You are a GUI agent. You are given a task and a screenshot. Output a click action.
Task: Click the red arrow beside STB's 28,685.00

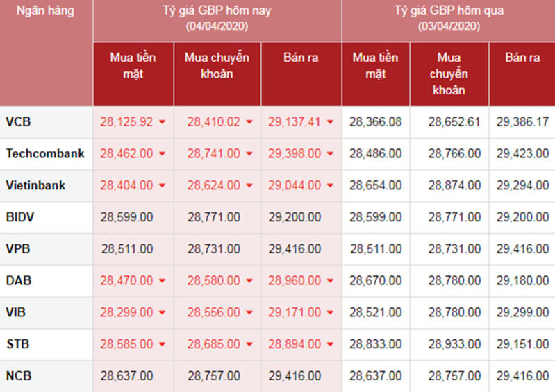click(x=250, y=345)
